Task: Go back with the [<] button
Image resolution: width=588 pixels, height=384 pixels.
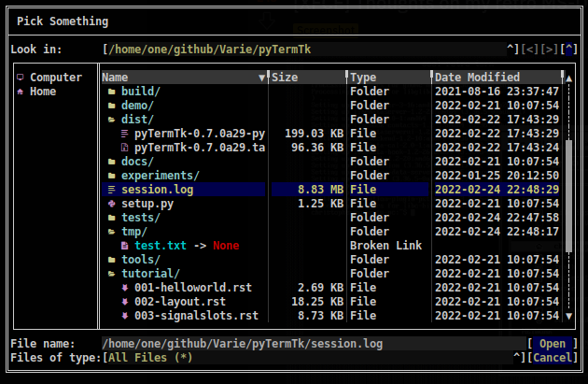Action: 530,50
